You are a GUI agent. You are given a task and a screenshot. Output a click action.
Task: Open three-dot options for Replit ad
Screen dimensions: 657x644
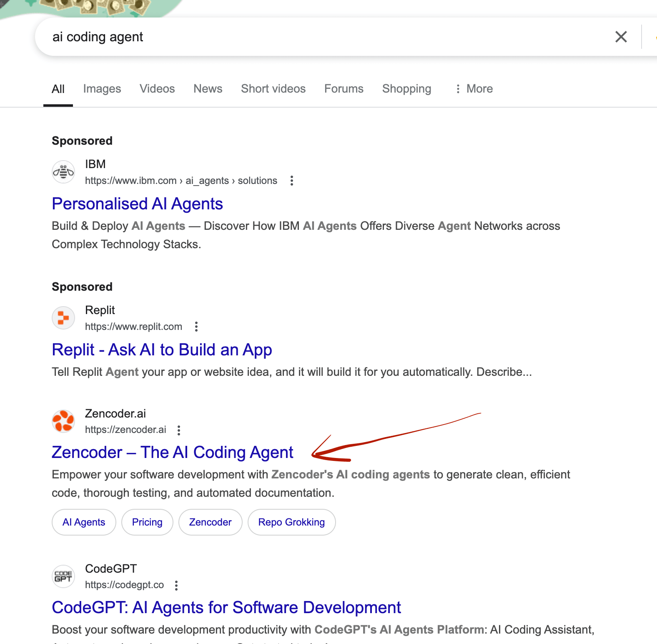click(x=196, y=327)
